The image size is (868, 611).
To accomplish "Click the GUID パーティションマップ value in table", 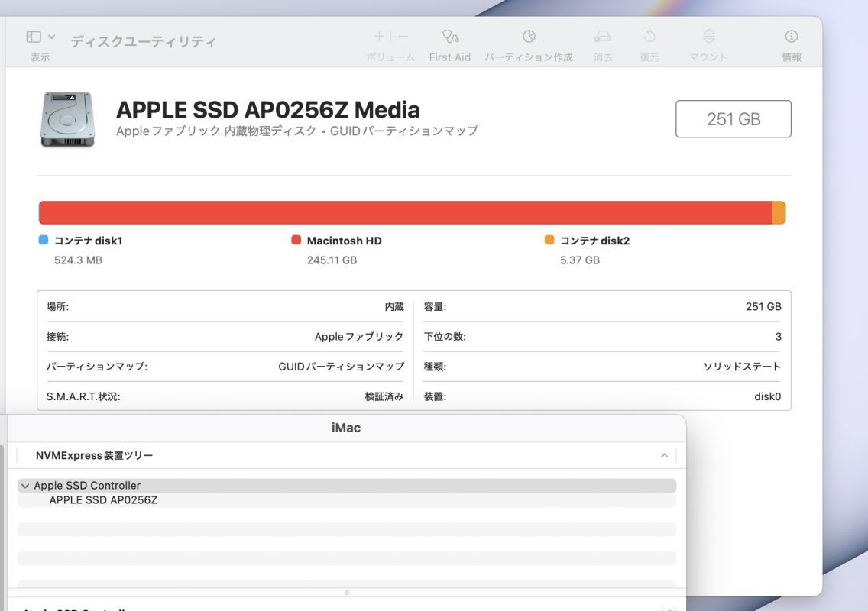I will point(341,367).
